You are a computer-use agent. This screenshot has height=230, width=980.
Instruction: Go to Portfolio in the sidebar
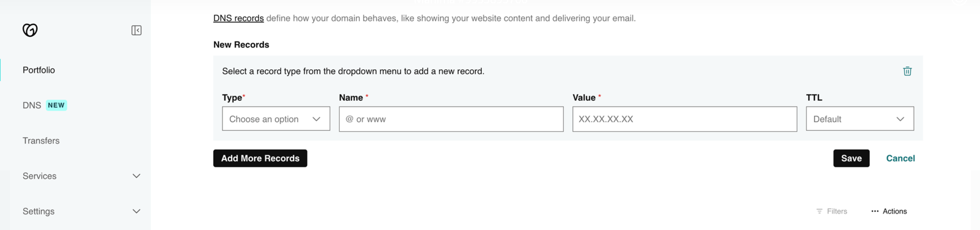[x=39, y=70]
